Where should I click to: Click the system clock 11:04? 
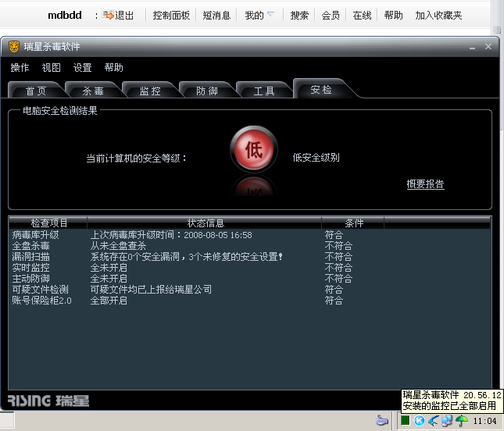click(484, 421)
